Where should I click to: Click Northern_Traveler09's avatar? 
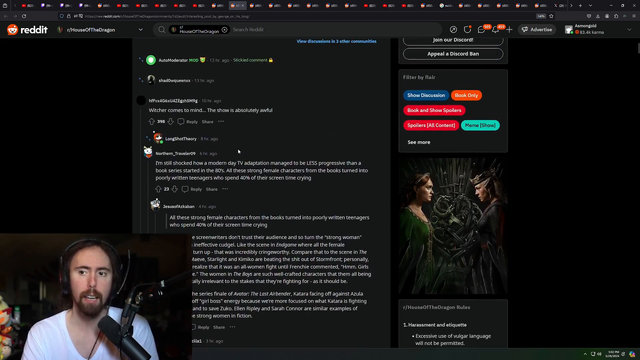(x=148, y=152)
